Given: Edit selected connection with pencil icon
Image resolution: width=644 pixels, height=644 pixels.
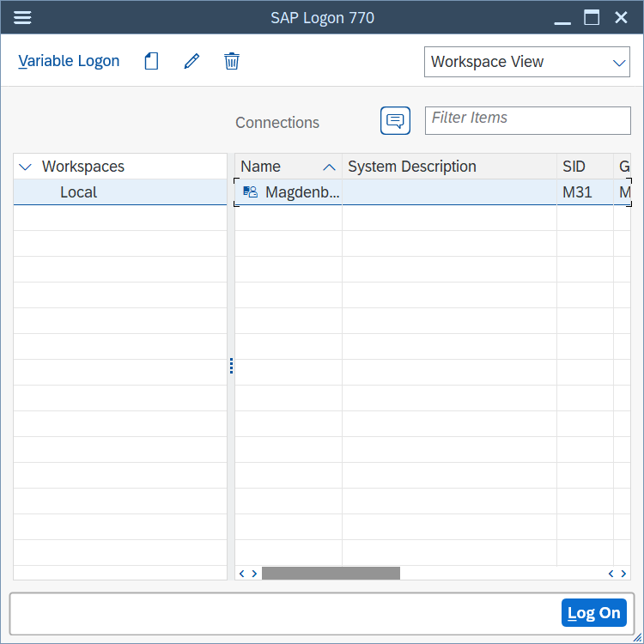Looking at the screenshot, I should pyautogui.click(x=191, y=61).
